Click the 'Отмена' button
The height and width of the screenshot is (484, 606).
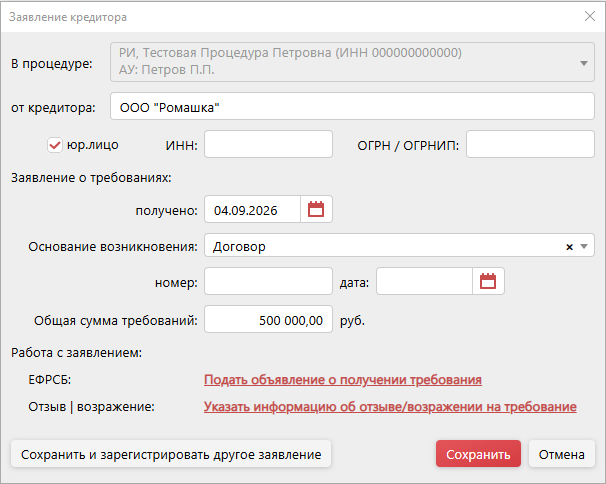point(562,454)
